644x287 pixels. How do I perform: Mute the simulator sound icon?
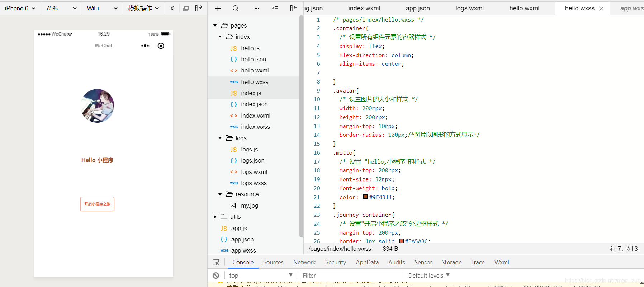point(173,8)
